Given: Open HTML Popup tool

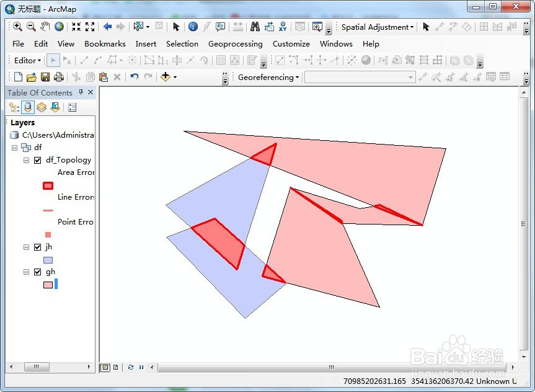Looking at the screenshot, I should pos(221,27).
